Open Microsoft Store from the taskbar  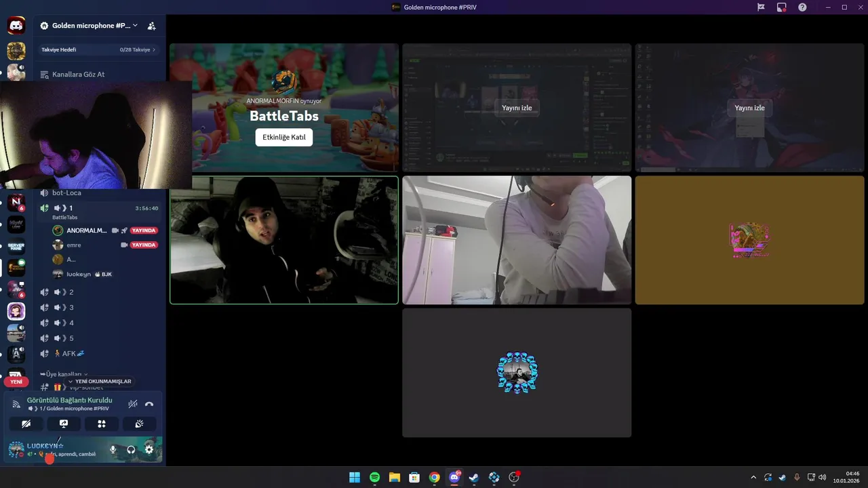pos(414,477)
